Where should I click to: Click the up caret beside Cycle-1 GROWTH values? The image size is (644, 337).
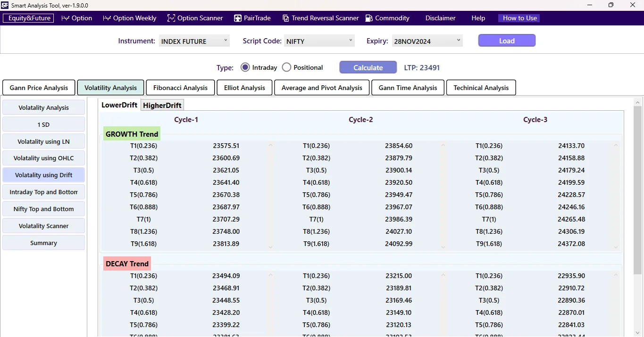[270, 146]
